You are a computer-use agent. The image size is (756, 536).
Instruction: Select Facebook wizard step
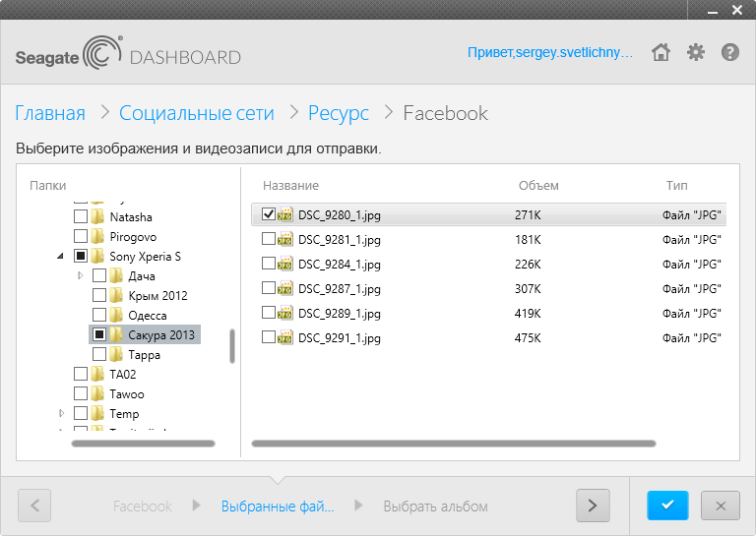142,506
